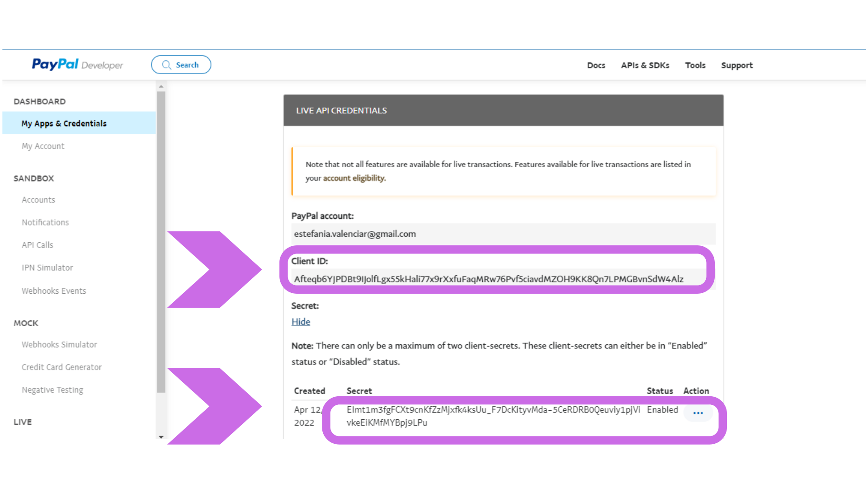Click the Client ID value
This screenshot has width=868, height=488.
[489, 279]
